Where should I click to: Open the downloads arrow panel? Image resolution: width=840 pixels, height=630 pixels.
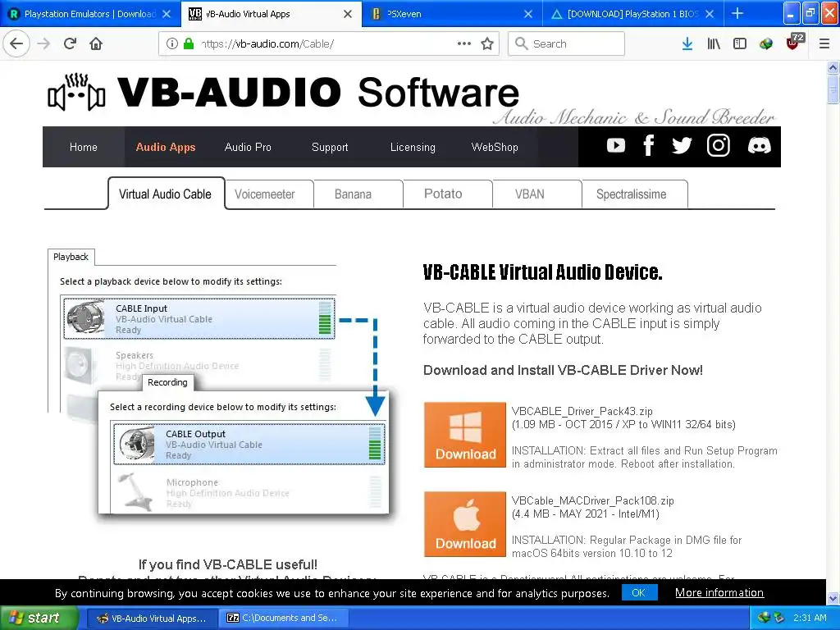coord(687,44)
